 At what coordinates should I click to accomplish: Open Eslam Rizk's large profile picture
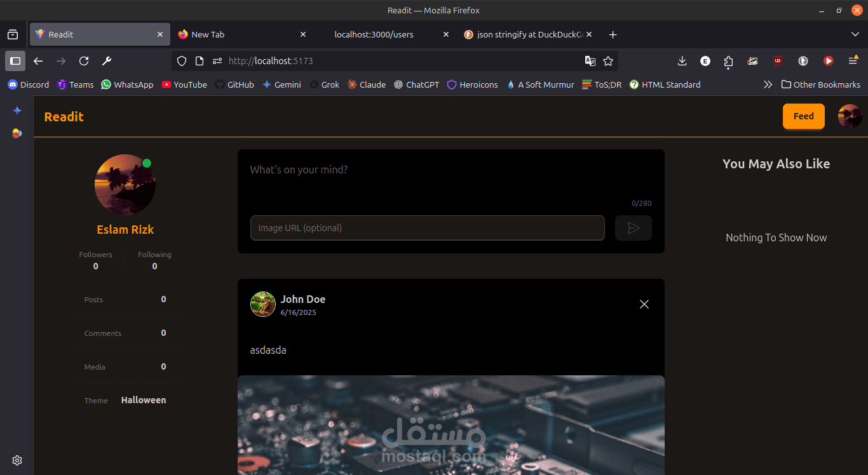[x=125, y=185]
